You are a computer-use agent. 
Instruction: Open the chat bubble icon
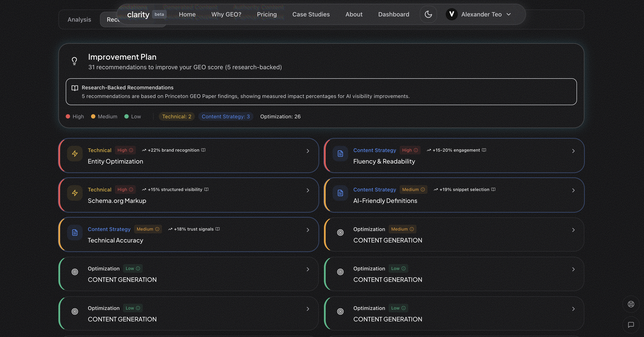[631, 325]
